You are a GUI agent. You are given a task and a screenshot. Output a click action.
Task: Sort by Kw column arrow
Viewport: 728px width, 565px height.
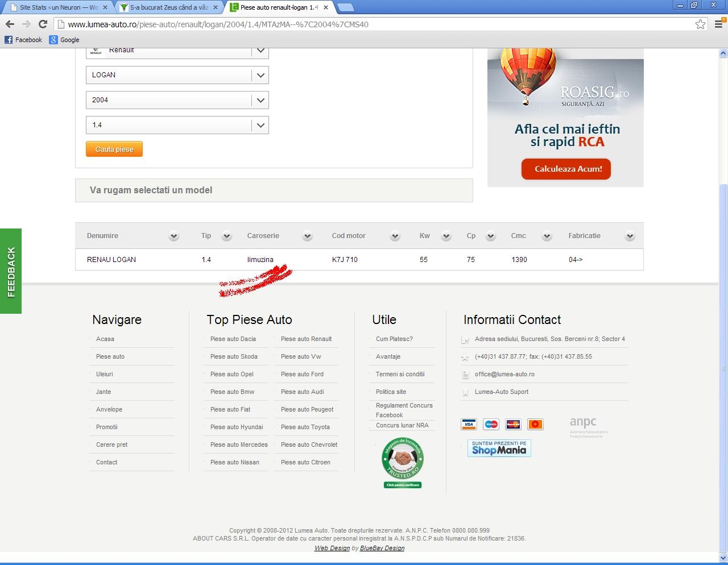pyautogui.click(x=446, y=236)
